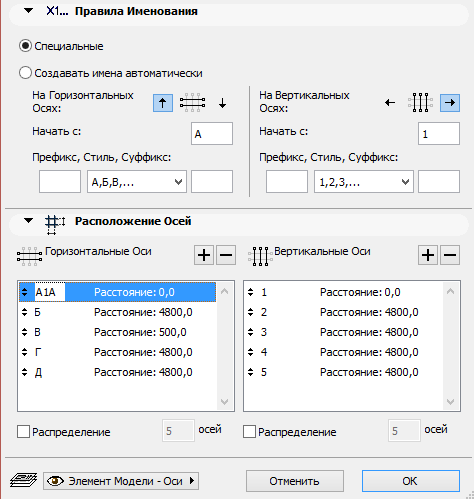
Task: Add a horizontal axis with the plus button
Action: (204, 255)
